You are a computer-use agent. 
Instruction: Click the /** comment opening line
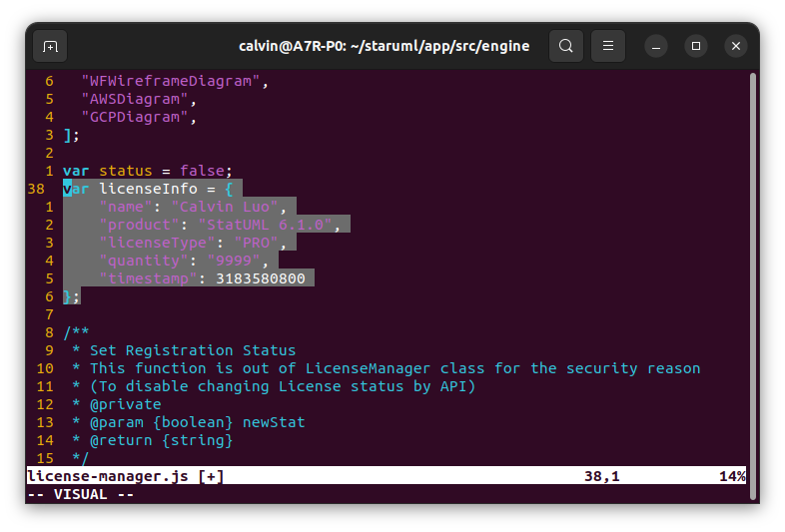pyautogui.click(x=76, y=332)
